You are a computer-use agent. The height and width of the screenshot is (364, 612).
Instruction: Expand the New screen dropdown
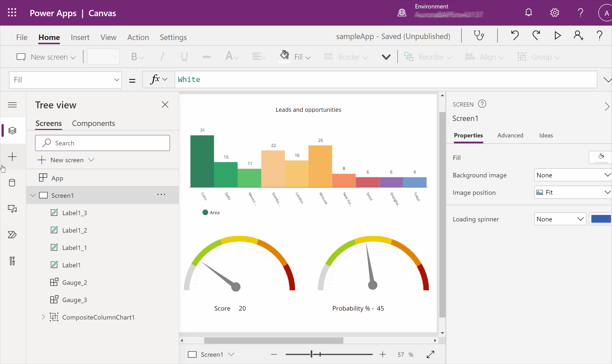point(91,160)
